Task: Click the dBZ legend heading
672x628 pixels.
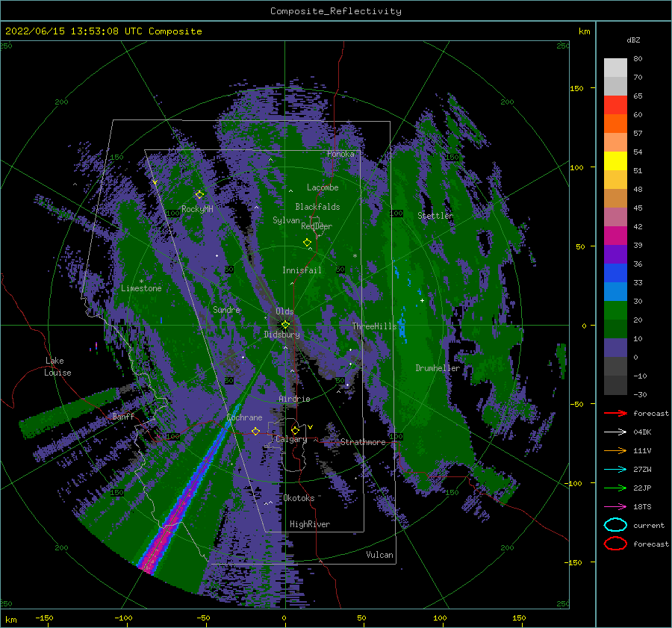Action: click(633, 40)
